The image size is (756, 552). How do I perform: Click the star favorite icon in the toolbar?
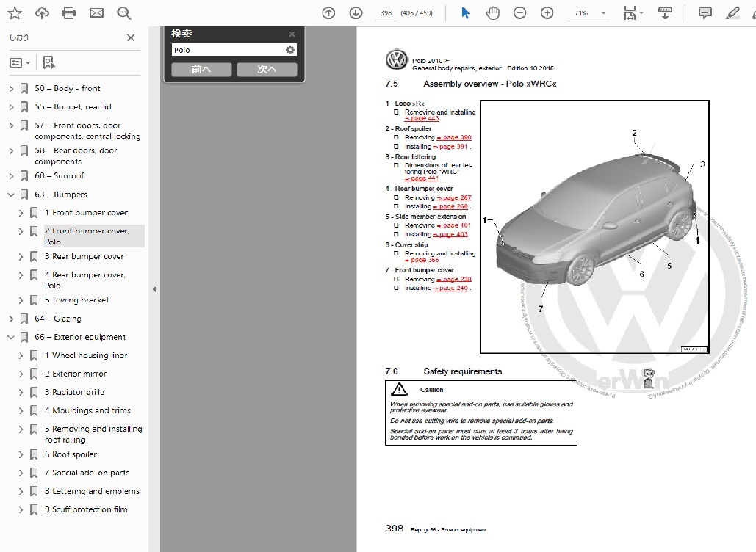pyautogui.click(x=15, y=13)
